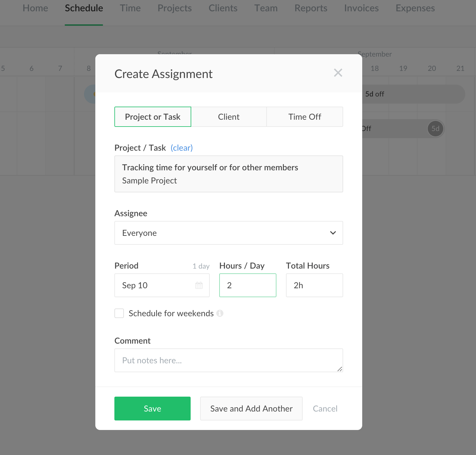The image size is (476, 455).
Task: Switch to the Time Off tab
Action: point(304,117)
